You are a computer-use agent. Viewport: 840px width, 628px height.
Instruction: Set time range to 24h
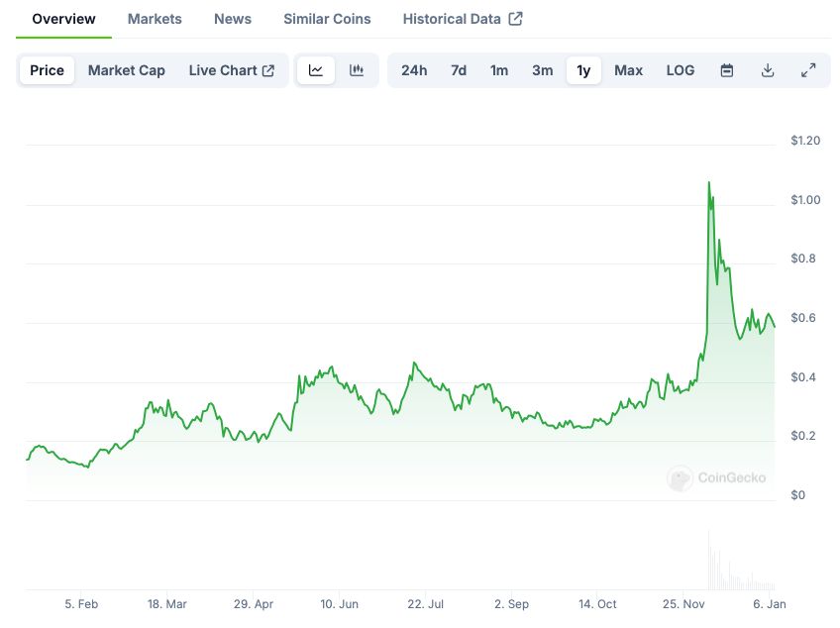[414, 70]
